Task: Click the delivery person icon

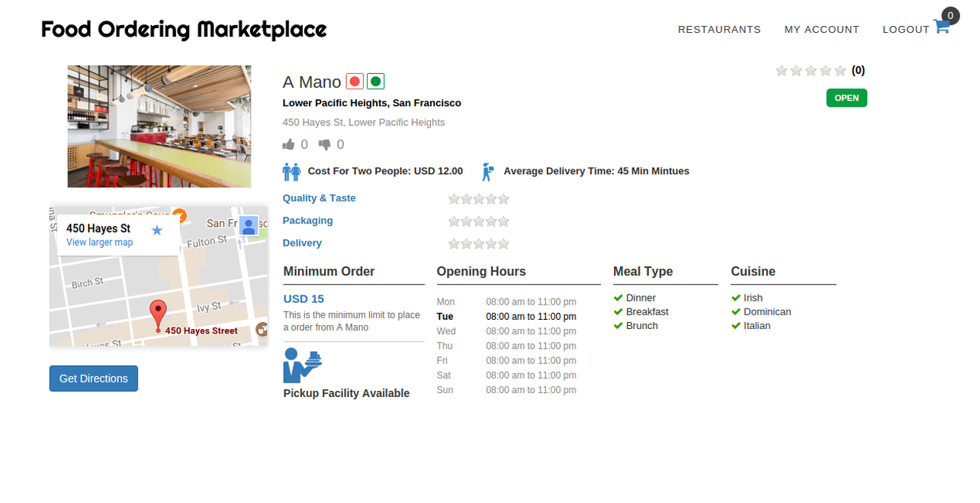Action: (x=487, y=172)
